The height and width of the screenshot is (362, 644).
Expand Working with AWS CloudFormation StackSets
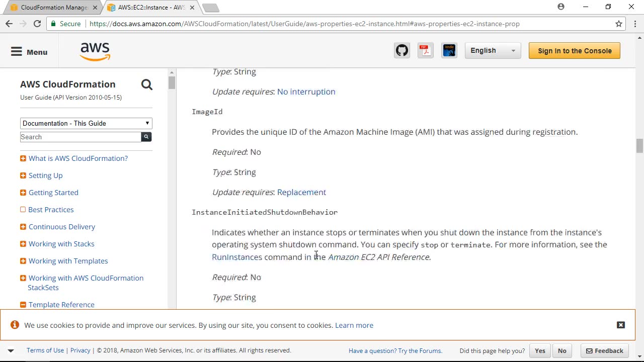tap(23, 278)
